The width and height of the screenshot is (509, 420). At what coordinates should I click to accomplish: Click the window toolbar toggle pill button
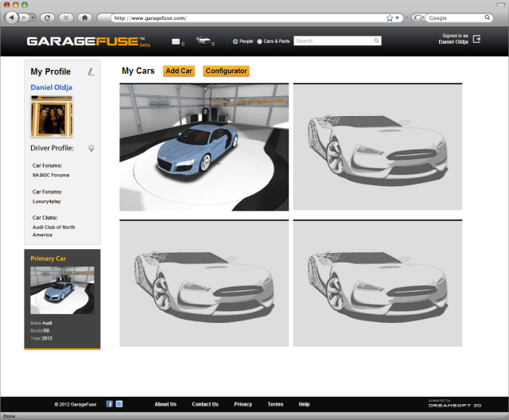click(x=501, y=5)
